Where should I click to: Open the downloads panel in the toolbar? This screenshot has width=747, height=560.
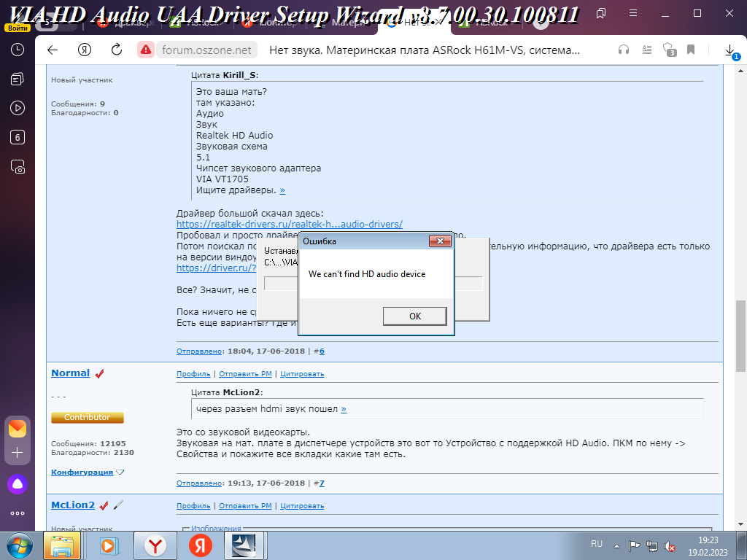[730, 50]
